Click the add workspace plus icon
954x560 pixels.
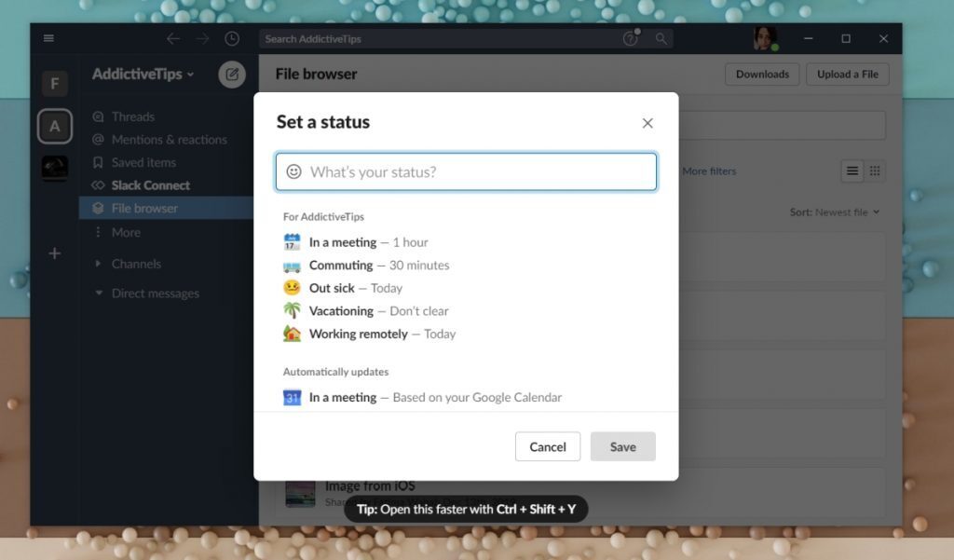(54, 253)
